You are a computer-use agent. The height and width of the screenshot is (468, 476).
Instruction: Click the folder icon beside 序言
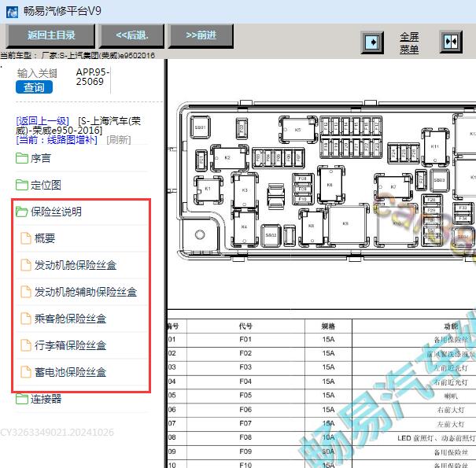(22, 158)
